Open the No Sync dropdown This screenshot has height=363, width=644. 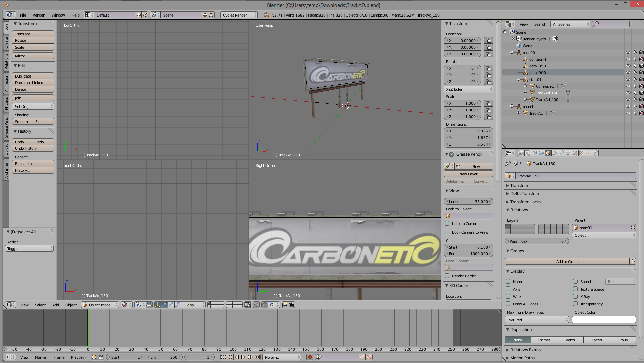tap(282, 357)
